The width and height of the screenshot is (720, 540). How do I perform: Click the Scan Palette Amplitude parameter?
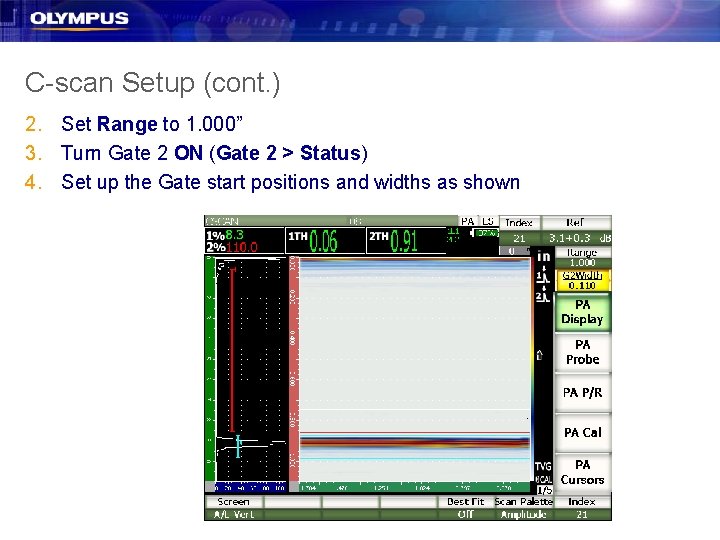523,508
